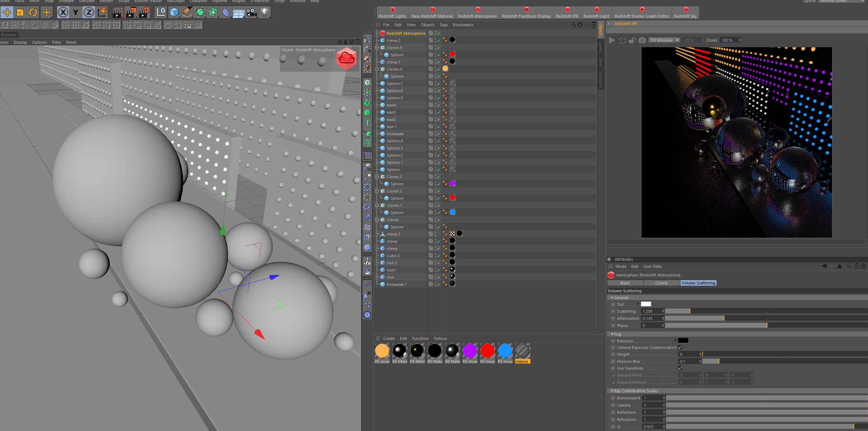Select the Rotate tool
The image size is (868, 431).
pyautogui.click(x=33, y=13)
